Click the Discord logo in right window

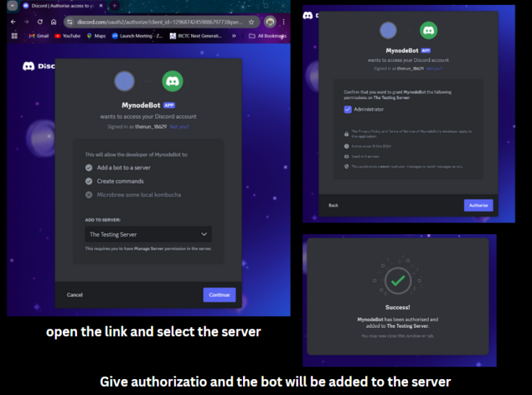click(x=308, y=15)
